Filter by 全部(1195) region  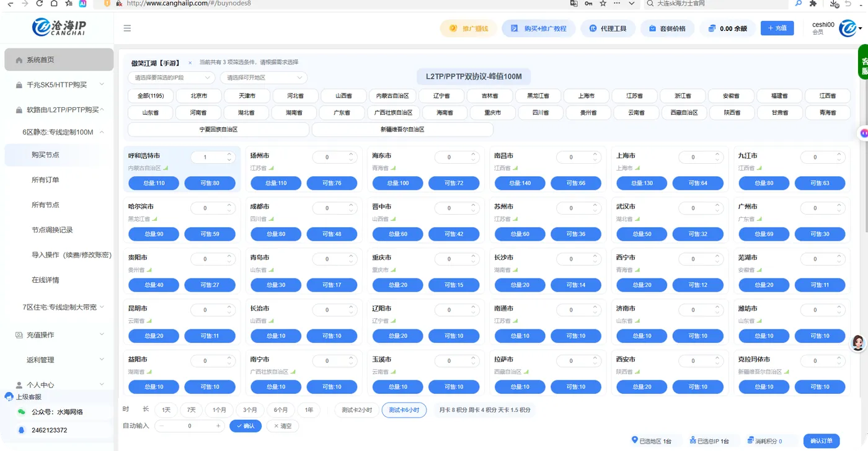click(x=151, y=96)
